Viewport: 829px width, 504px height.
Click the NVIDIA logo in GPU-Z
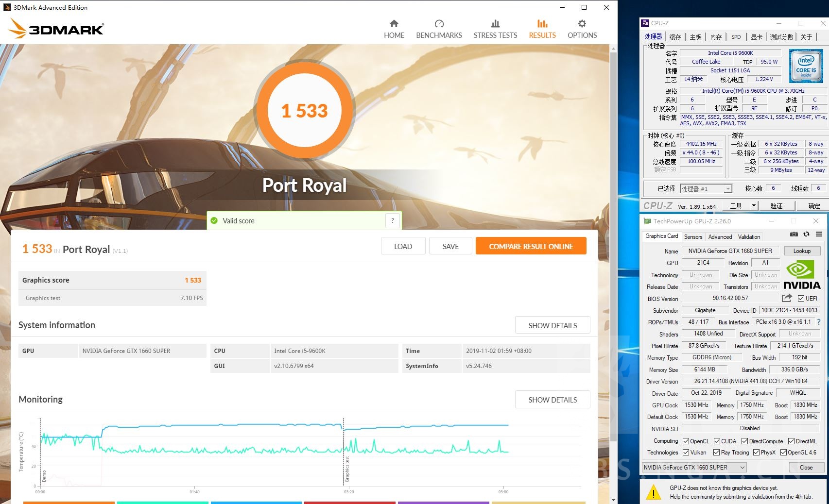pyautogui.click(x=802, y=275)
